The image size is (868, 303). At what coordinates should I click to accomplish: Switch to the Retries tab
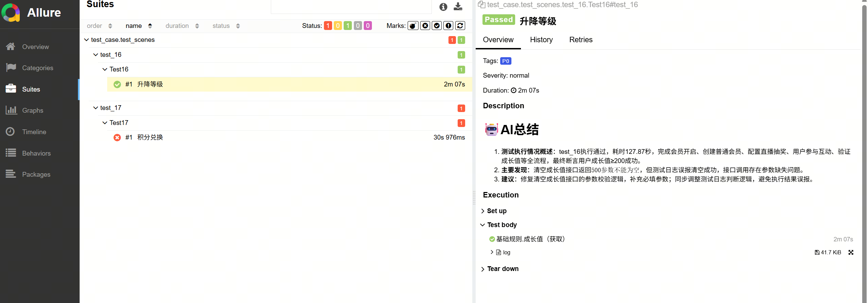[x=580, y=40]
